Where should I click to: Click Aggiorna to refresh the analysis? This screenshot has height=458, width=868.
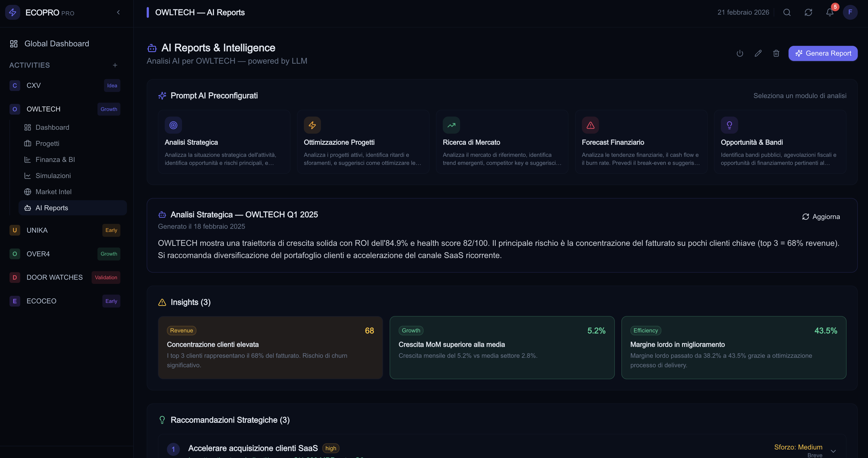821,217
